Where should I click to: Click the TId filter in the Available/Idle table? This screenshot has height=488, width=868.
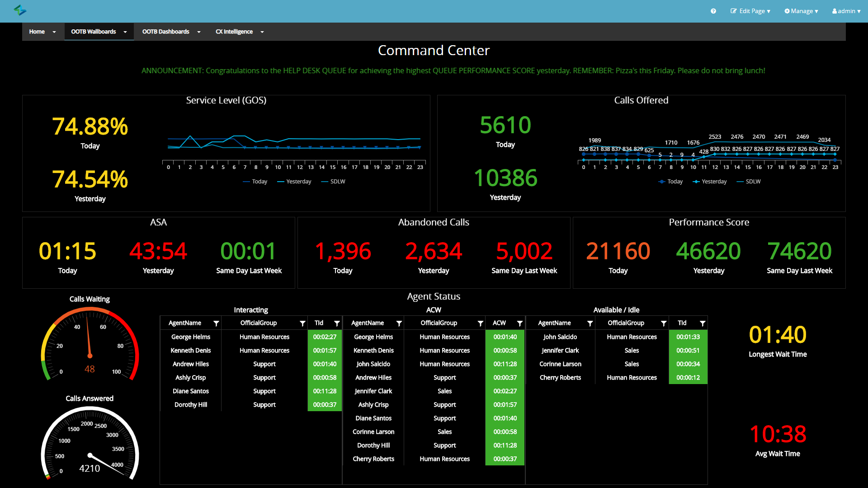[x=703, y=323]
